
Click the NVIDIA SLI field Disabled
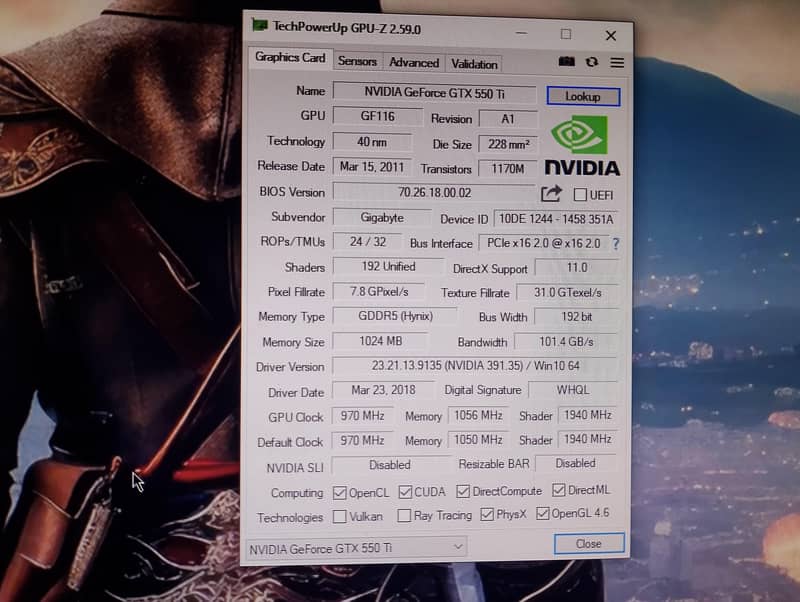pyautogui.click(x=390, y=465)
